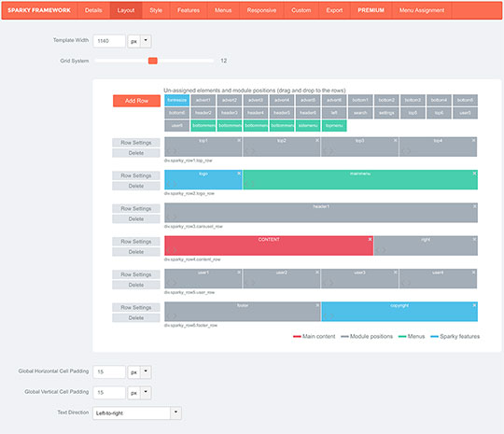Delete the logo_row
504x434 pixels.
pos(136,186)
